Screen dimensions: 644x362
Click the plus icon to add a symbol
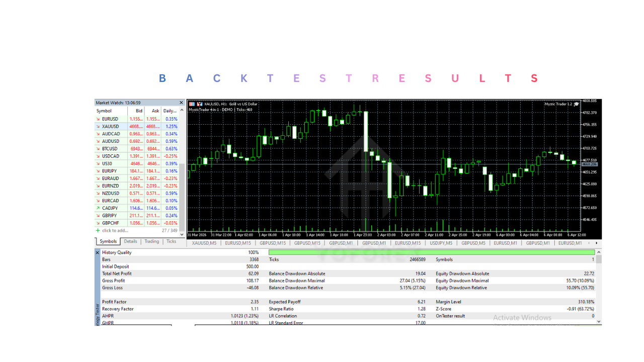99,230
